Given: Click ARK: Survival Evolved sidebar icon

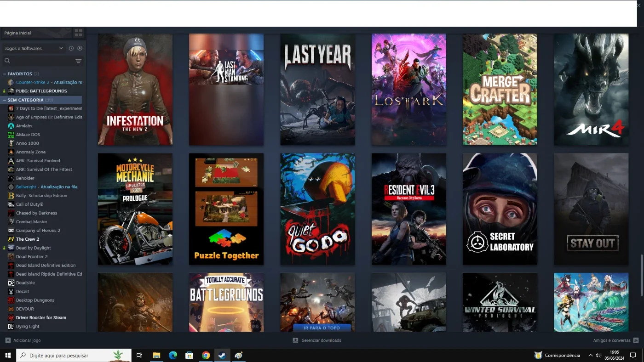Looking at the screenshot, I should click(x=11, y=161).
